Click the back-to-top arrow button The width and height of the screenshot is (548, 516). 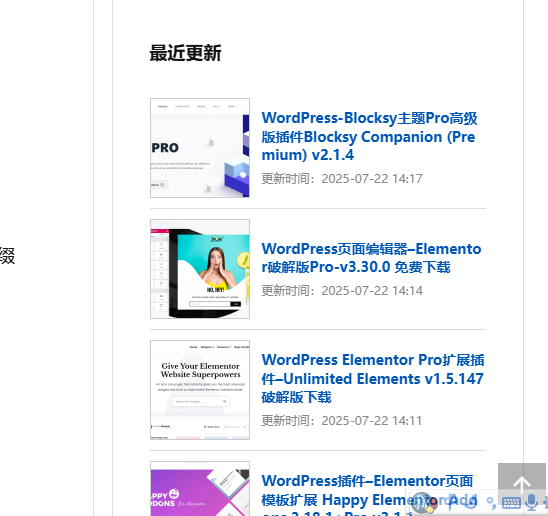coord(522,484)
